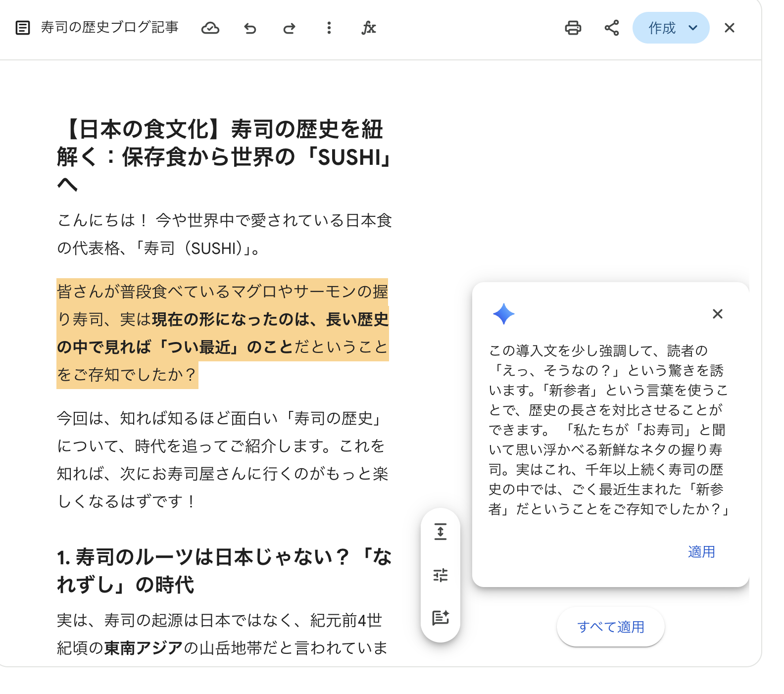Click 適用 to apply this suggestion
This screenshot has width=784, height=694.
click(701, 551)
